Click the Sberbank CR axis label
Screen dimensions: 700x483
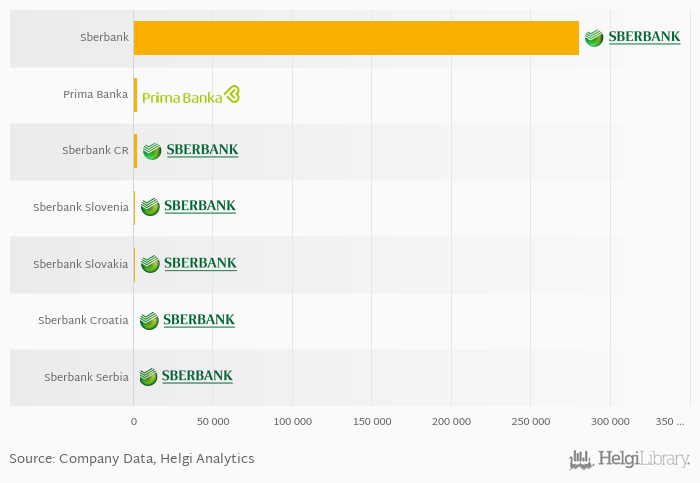[x=95, y=151]
